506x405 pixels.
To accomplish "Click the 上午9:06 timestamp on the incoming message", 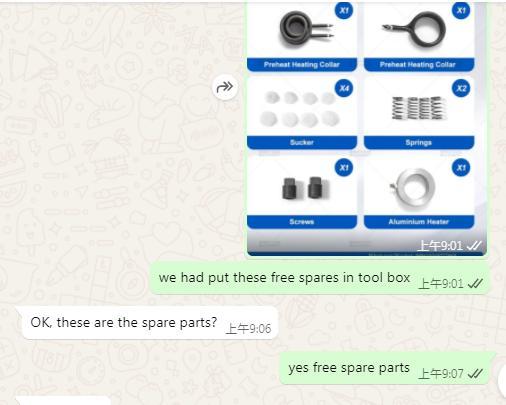I will 248,329.
